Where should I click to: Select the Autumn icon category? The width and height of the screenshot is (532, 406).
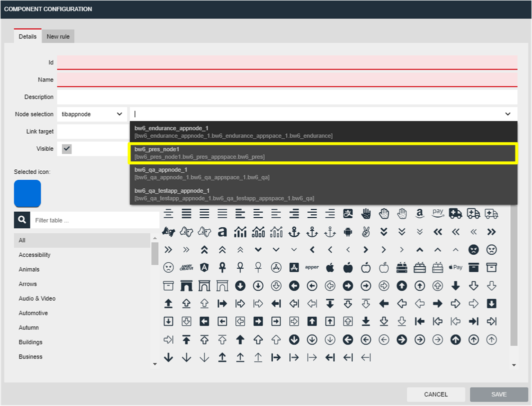[x=82, y=328]
